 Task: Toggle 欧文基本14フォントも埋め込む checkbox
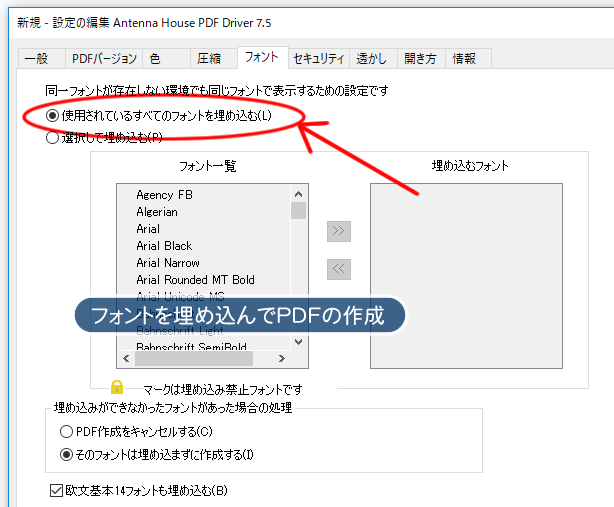point(139,491)
